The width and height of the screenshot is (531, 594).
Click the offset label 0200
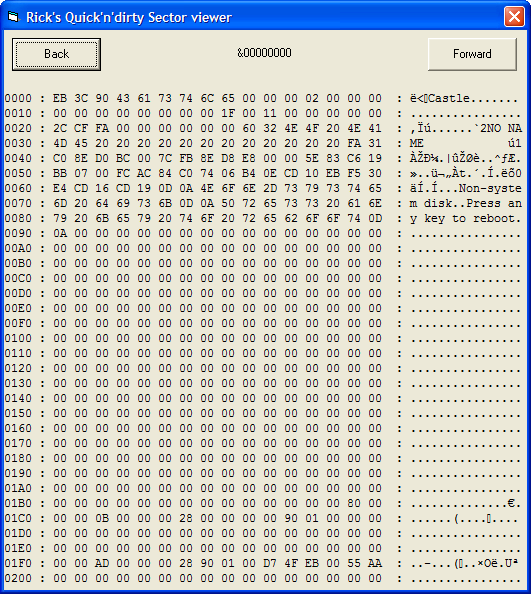18,578
